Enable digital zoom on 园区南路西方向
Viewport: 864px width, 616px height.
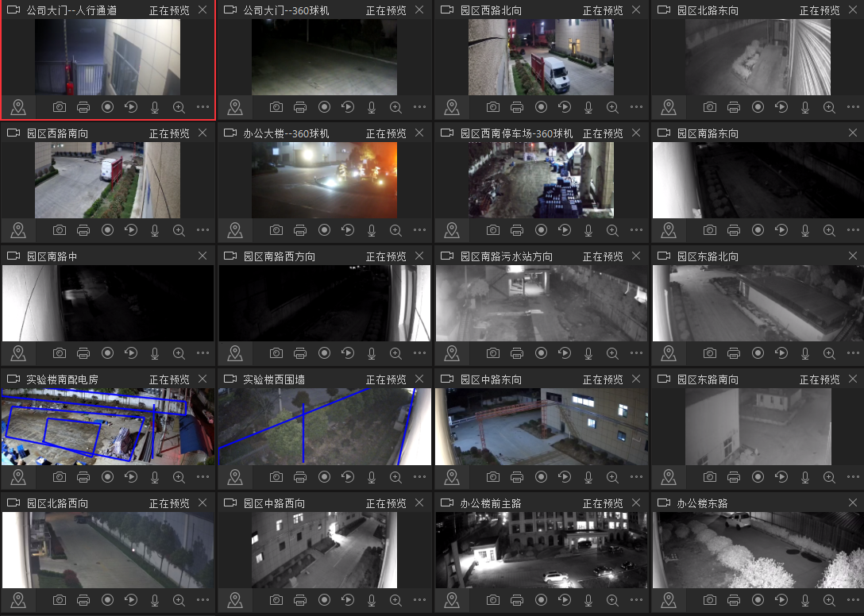(395, 353)
